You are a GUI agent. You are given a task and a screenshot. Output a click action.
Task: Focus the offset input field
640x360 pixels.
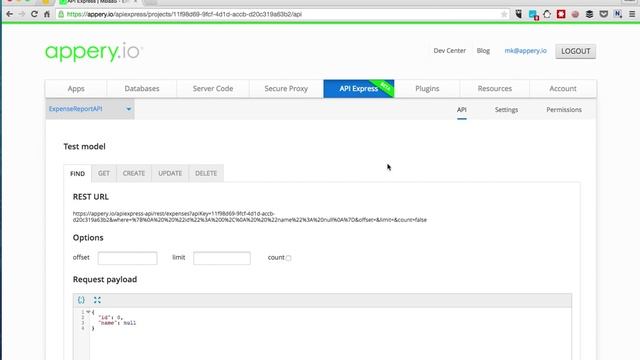coord(127,258)
